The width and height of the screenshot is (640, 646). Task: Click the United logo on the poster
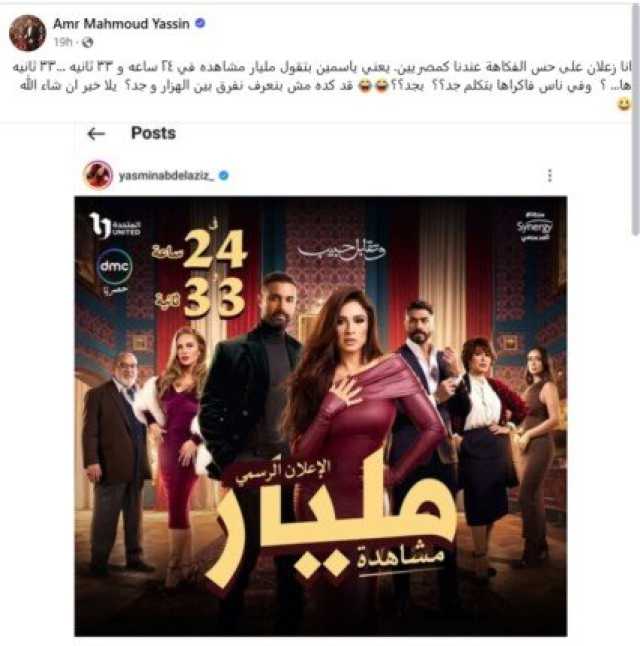(x=115, y=225)
